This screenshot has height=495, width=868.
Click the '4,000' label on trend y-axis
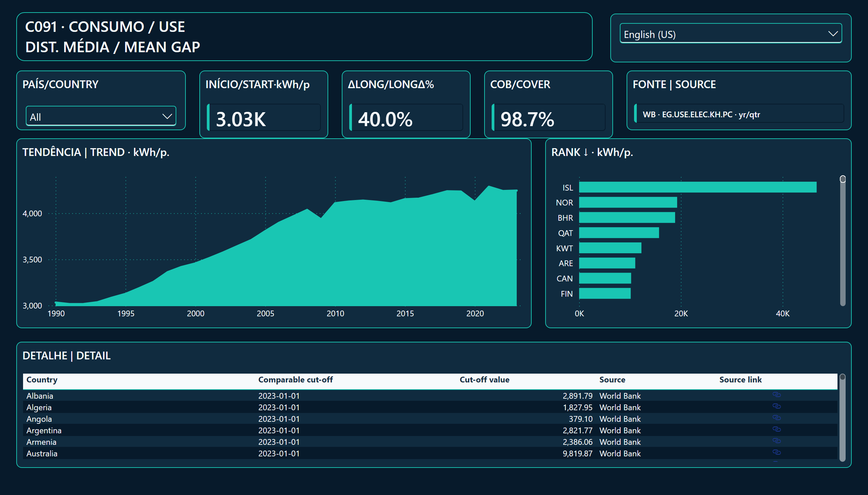tap(32, 214)
